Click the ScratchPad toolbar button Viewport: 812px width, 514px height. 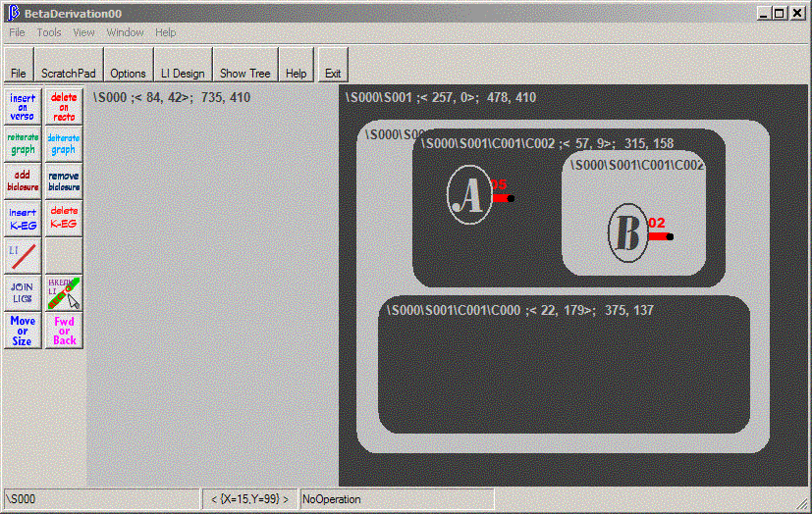click(x=68, y=74)
